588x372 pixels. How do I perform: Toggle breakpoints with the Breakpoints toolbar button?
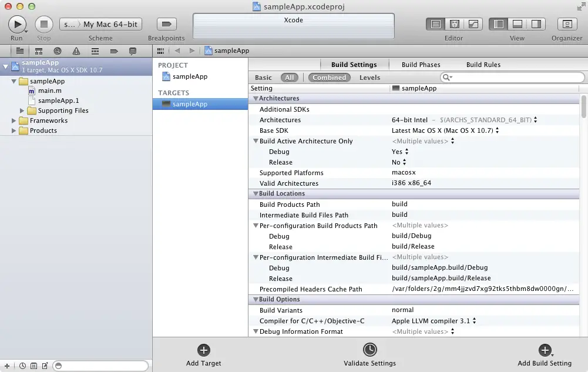166,24
